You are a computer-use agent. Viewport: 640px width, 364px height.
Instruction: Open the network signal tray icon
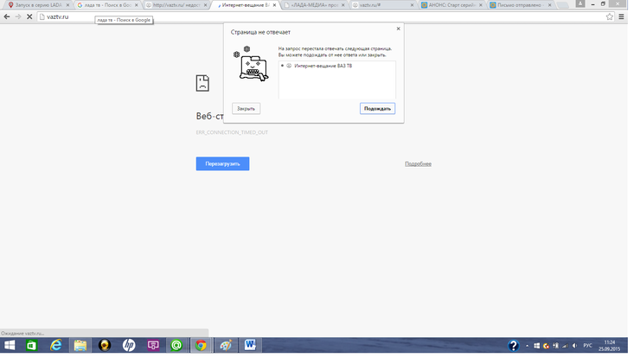[565, 346]
